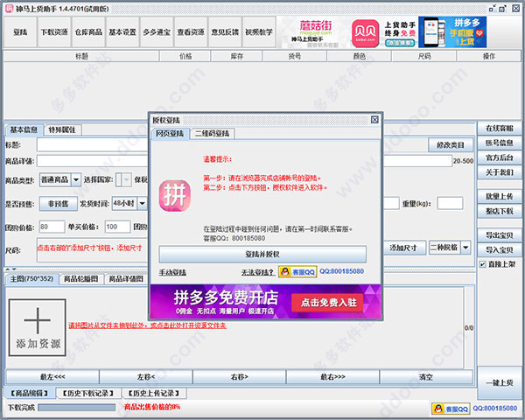Open the 商品类型 普通商品 dropdown

[x=60, y=180]
